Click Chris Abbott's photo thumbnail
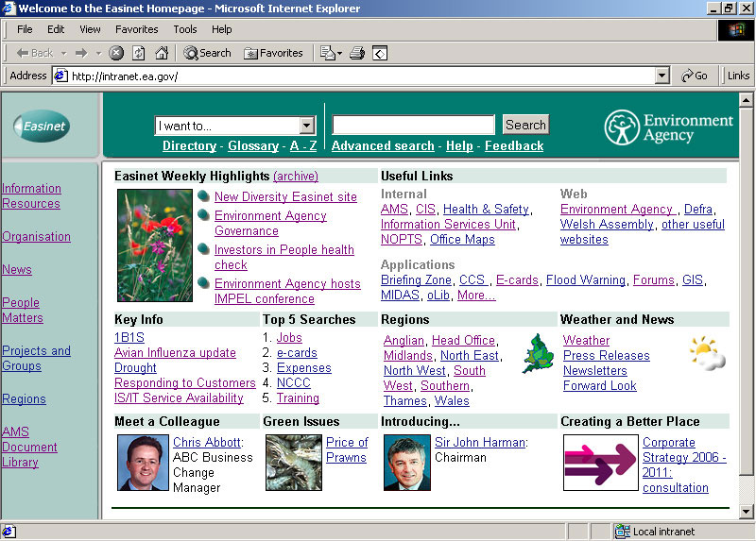This screenshot has height=541, width=756. 143,463
